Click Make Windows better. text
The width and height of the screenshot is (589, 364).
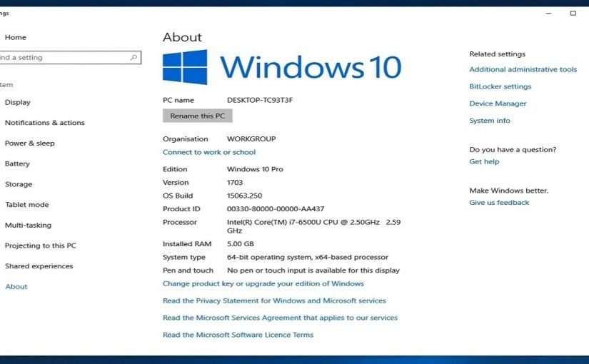(x=509, y=191)
